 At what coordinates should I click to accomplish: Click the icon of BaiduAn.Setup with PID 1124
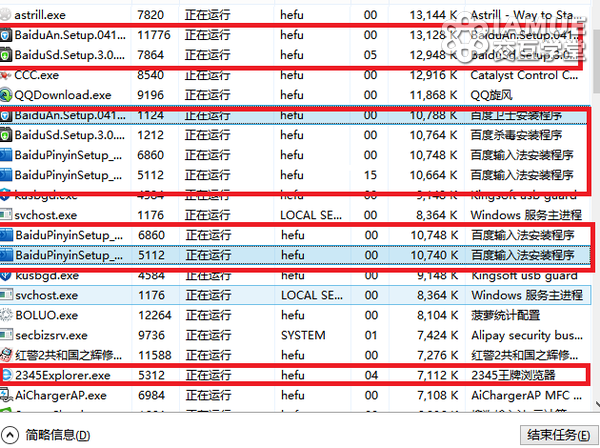(x=5, y=115)
